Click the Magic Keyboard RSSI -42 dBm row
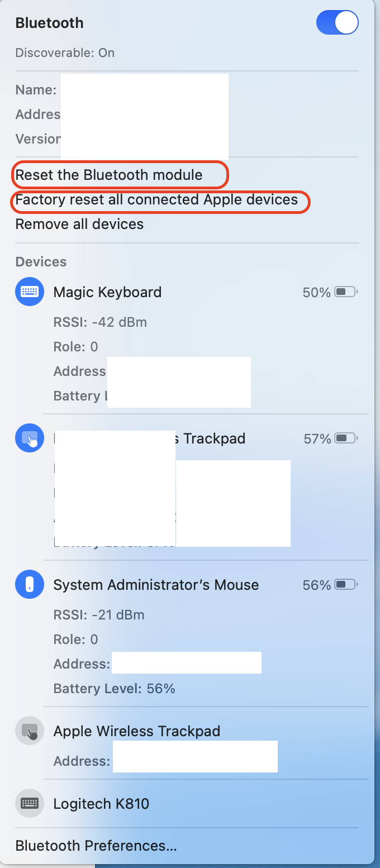This screenshot has height=868, width=380. pyautogui.click(x=100, y=322)
